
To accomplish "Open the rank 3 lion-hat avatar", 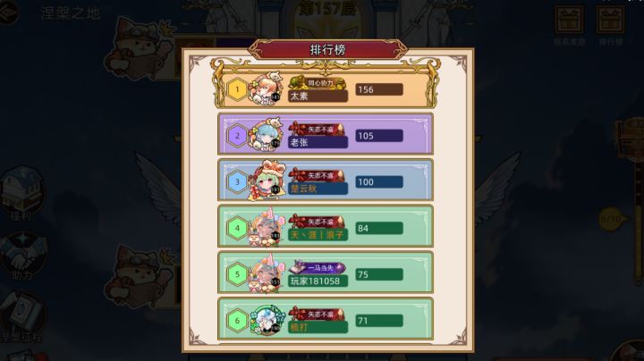I will pos(267,180).
